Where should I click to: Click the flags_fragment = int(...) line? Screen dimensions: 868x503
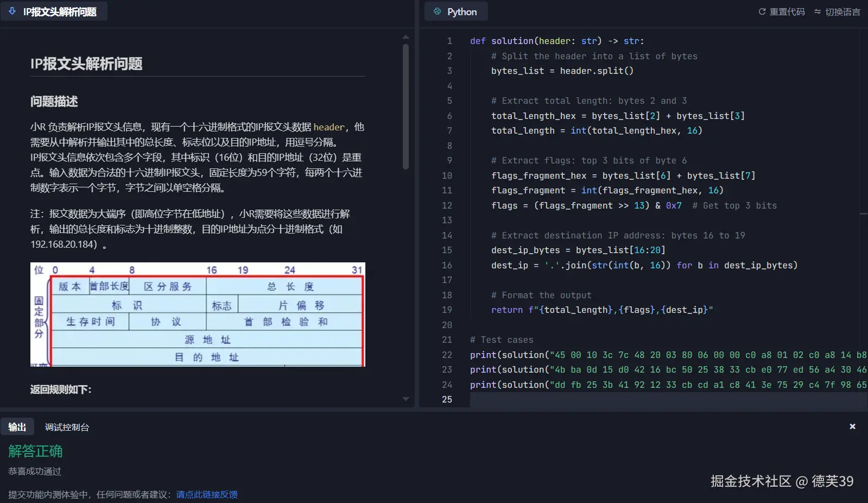607,190
